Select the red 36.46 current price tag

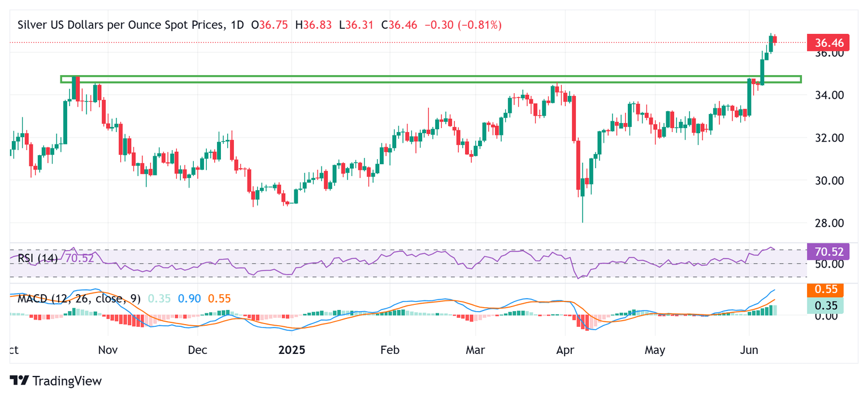pyautogui.click(x=825, y=42)
